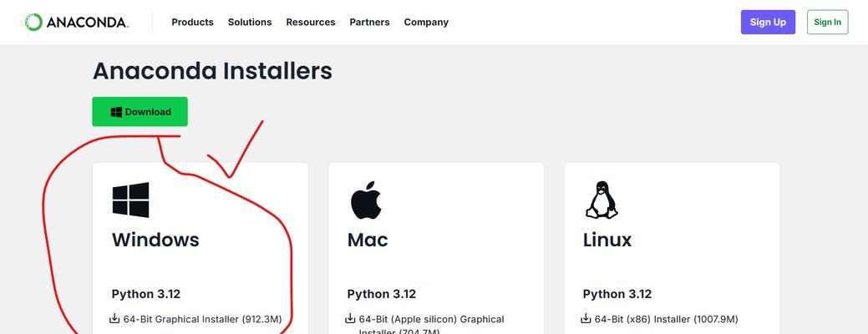This screenshot has height=334, width=868.
Task: Download Mac 64-Bit Apple silicon Graphical Installer
Action: click(431, 326)
